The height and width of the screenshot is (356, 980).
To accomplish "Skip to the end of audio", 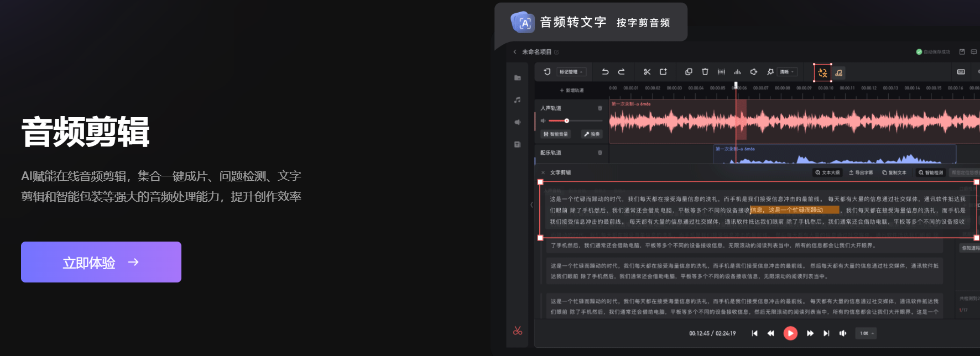I will (x=826, y=333).
